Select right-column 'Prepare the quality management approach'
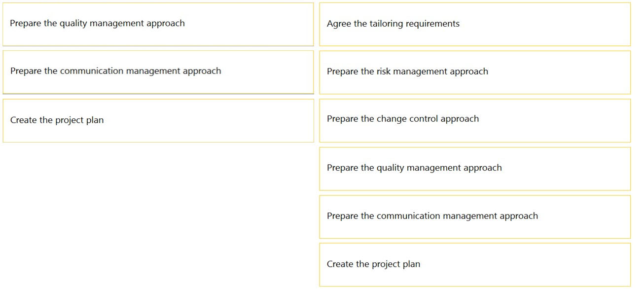Screen dimensions: 644x289 pos(475,169)
